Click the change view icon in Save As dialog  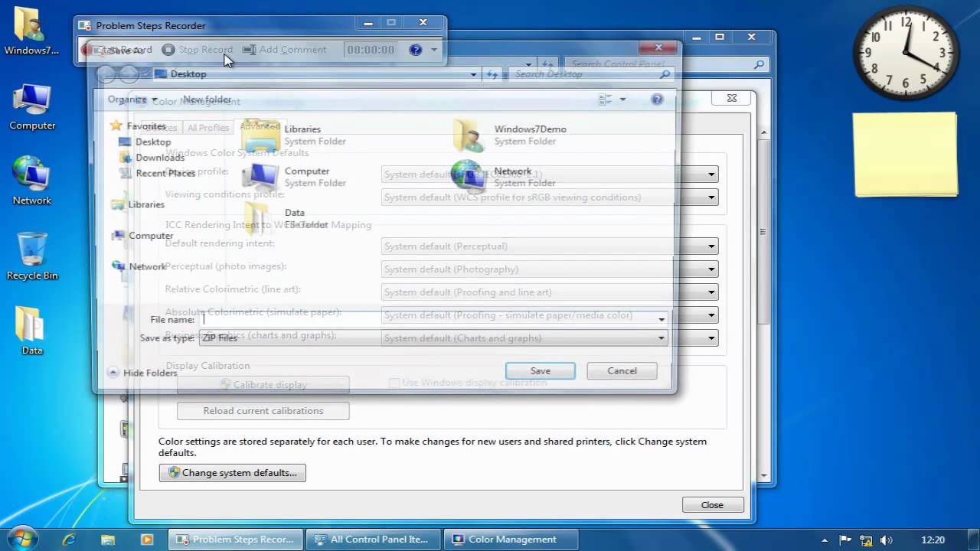pyautogui.click(x=605, y=99)
